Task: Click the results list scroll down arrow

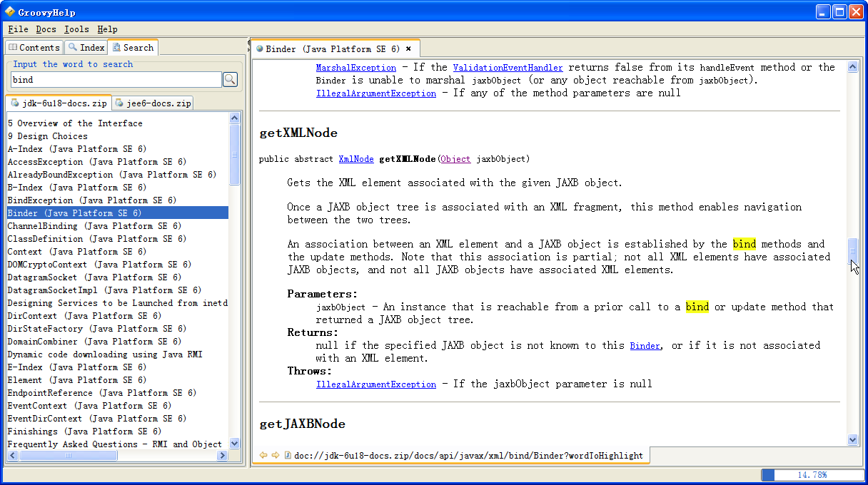Action: point(235,444)
